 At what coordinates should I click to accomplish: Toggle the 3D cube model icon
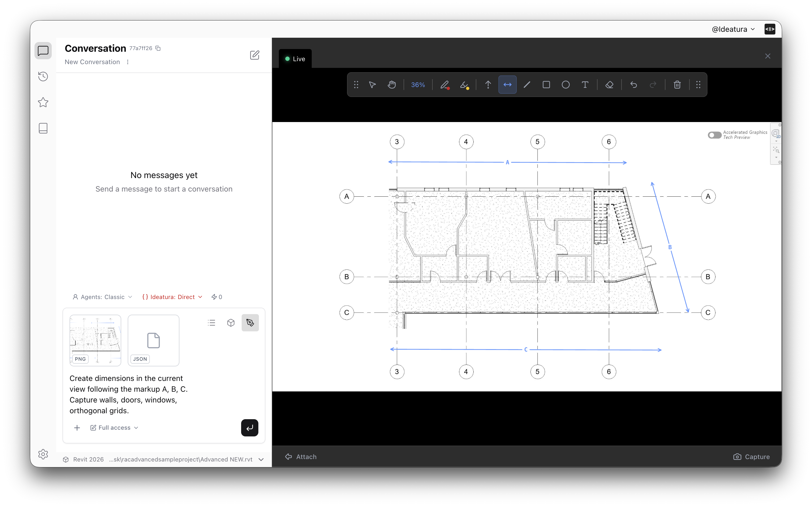231,322
